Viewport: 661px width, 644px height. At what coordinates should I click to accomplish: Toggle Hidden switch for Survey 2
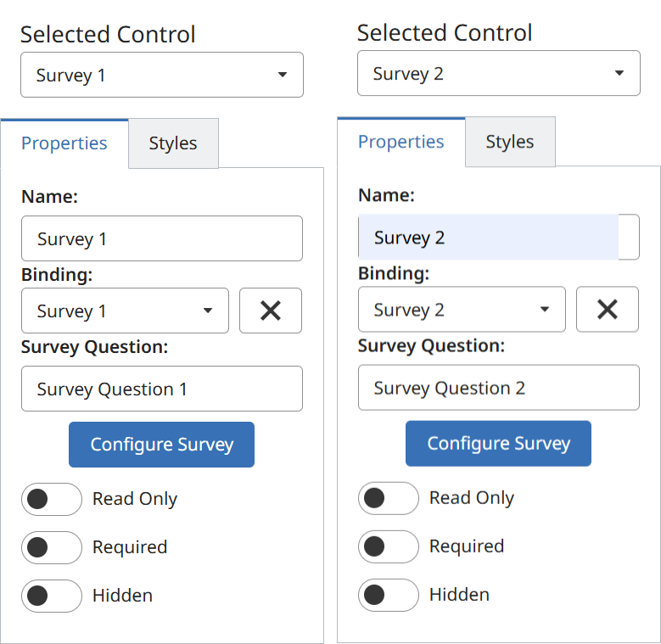[388, 595]
